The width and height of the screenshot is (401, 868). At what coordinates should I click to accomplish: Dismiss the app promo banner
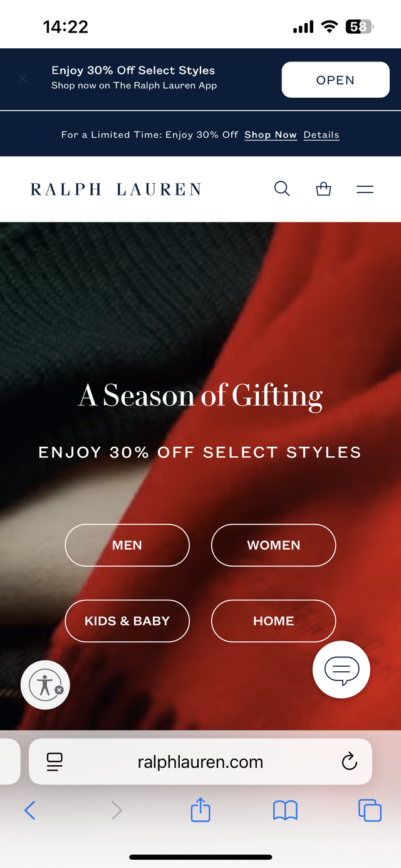pos(23,78)
